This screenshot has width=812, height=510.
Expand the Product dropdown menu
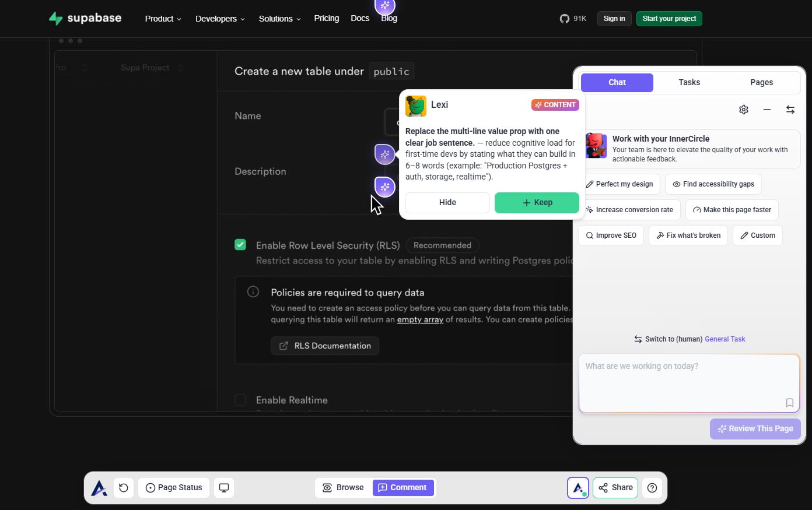163,19
